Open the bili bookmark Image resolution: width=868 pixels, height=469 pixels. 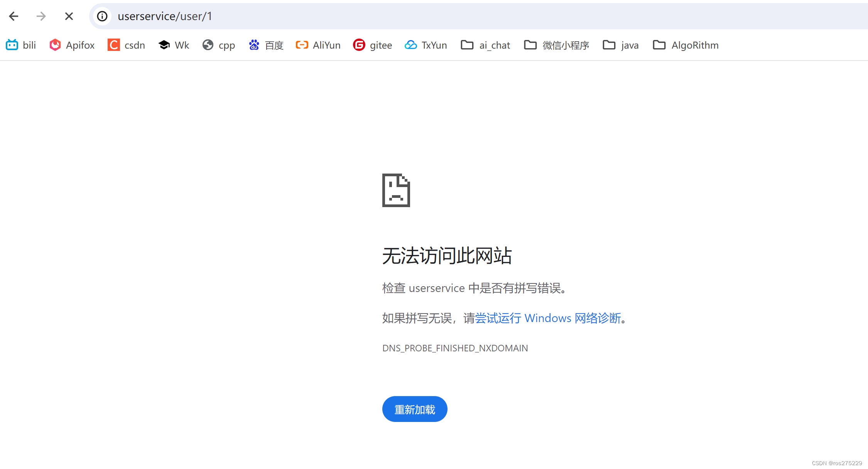click(21, 45)
